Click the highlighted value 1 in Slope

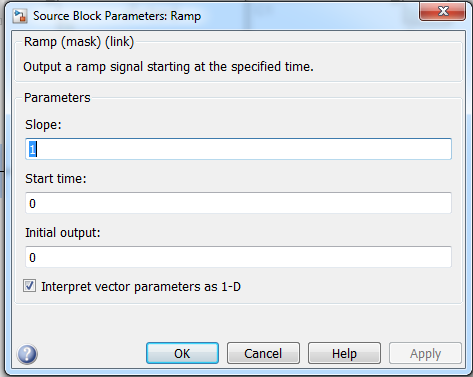click(32, 149)
